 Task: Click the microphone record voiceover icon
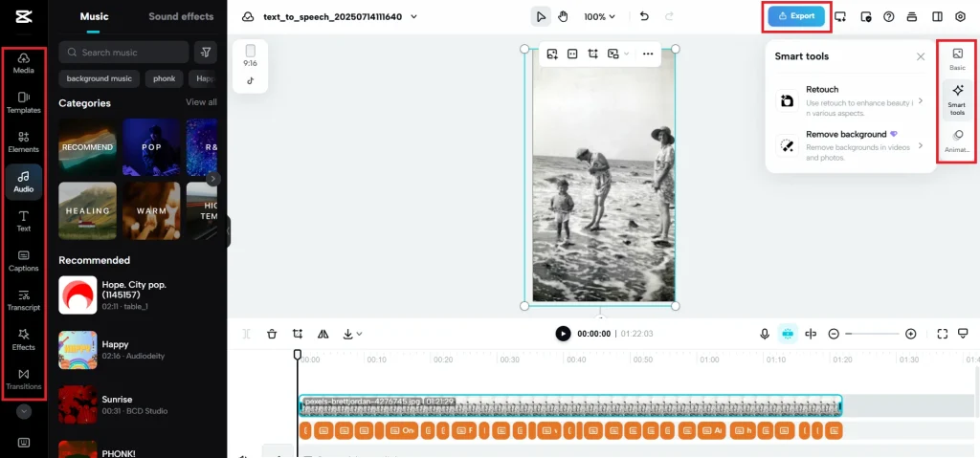pyautogui.click(x=765, y=334)
